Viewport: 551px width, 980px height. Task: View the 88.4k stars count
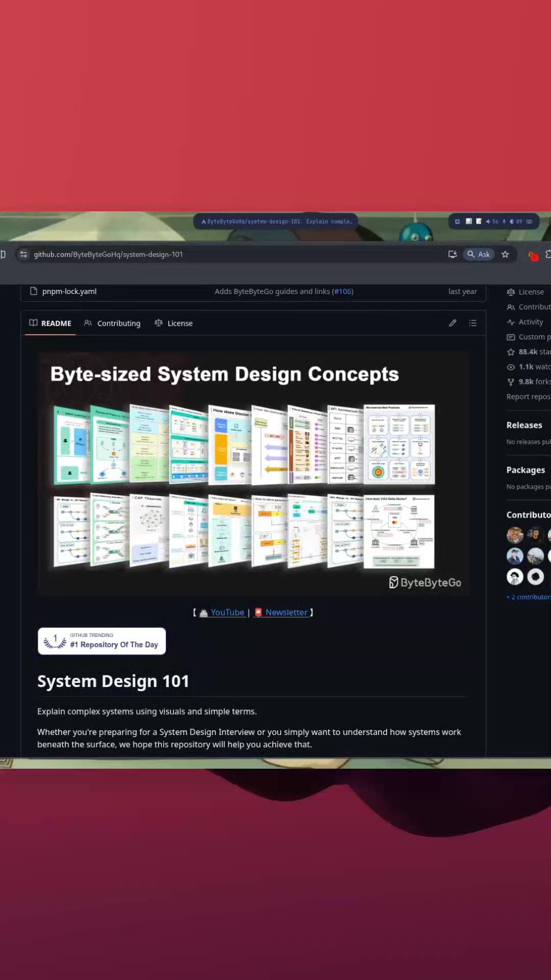click(x=534, y=352)
